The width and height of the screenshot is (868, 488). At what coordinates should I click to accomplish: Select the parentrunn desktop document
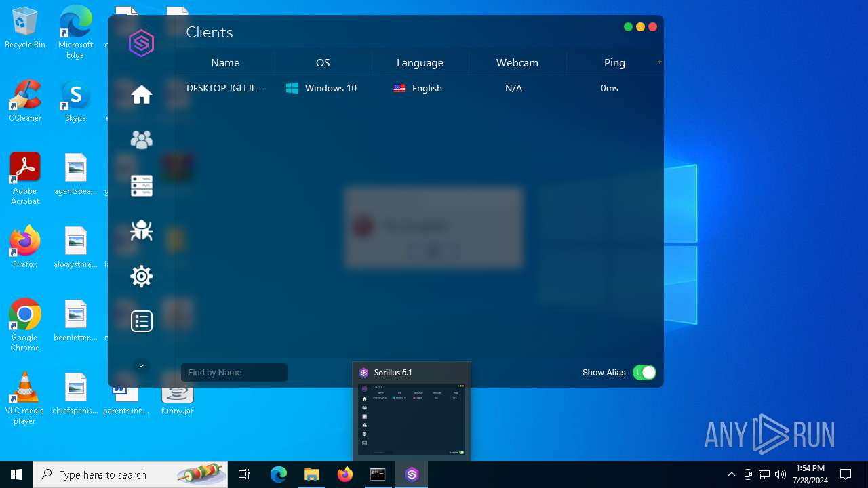pyautogui.click(x=126, y=401)
